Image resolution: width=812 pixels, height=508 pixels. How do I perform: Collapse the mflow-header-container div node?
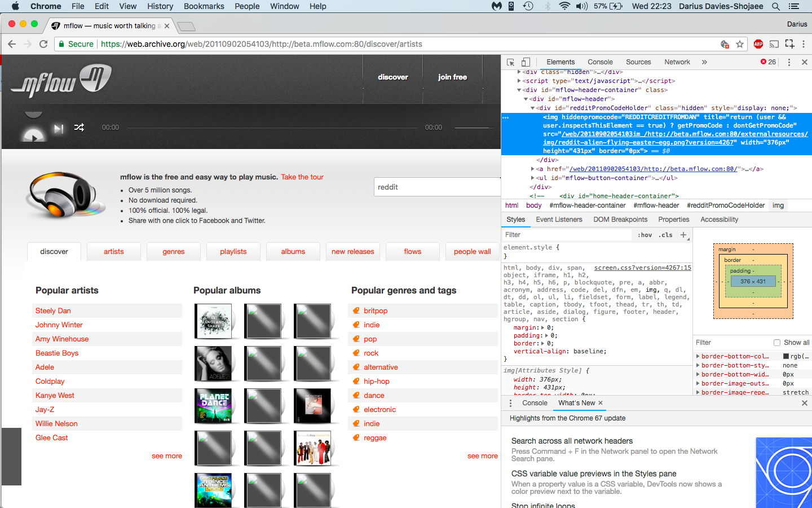click(x=519, y=90)
